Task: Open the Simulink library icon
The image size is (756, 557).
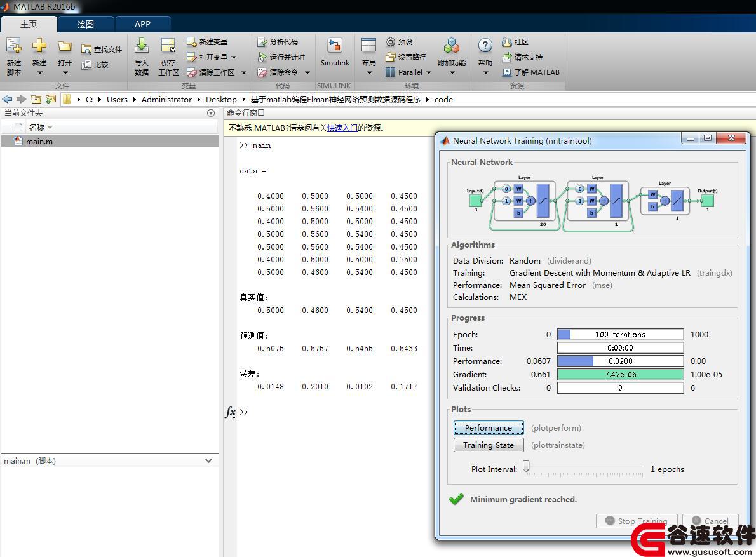Action: [x=335, y=46]
